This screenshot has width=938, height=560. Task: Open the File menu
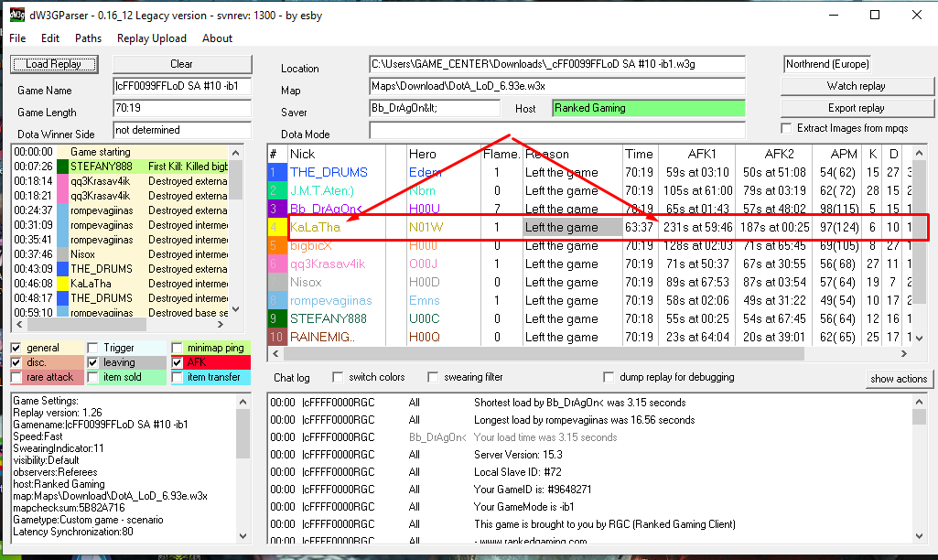[17, 38]
